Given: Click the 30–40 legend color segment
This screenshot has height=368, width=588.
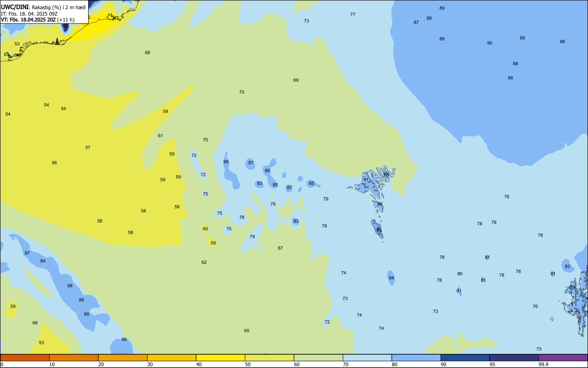Looking at the screenshot, I should 171,357.
